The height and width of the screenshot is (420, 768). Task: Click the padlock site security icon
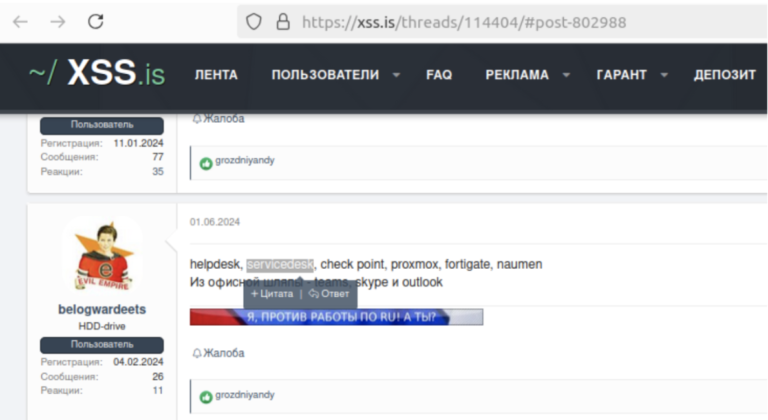coord(281,21)
